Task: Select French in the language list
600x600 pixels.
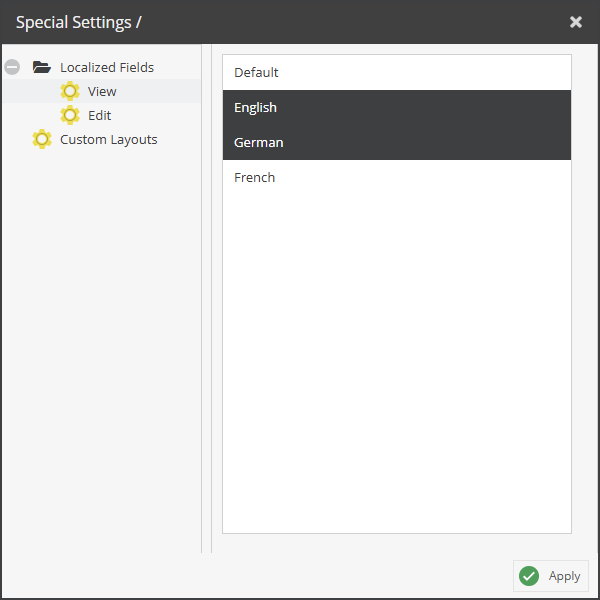Action: 397,178
